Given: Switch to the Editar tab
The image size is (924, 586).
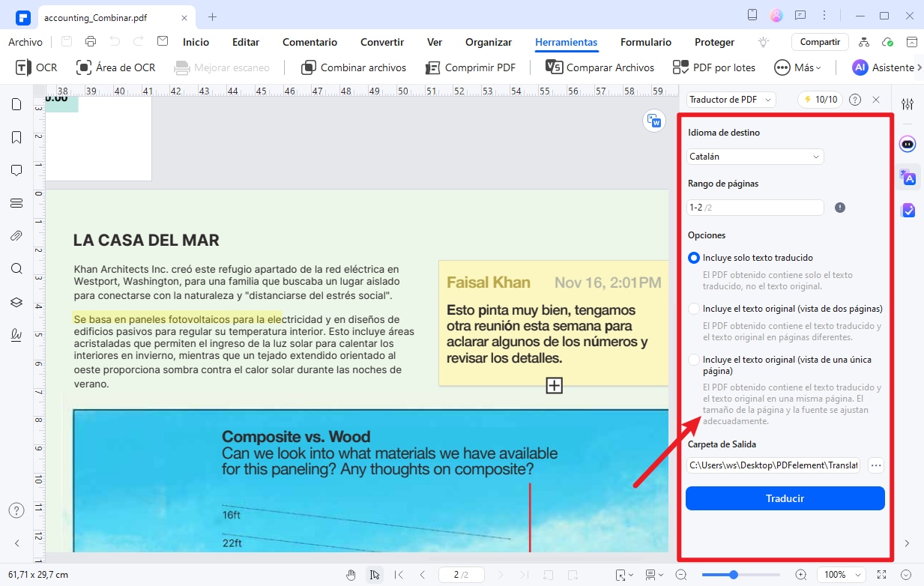Looking at the screenshot, I should (246, 42).
